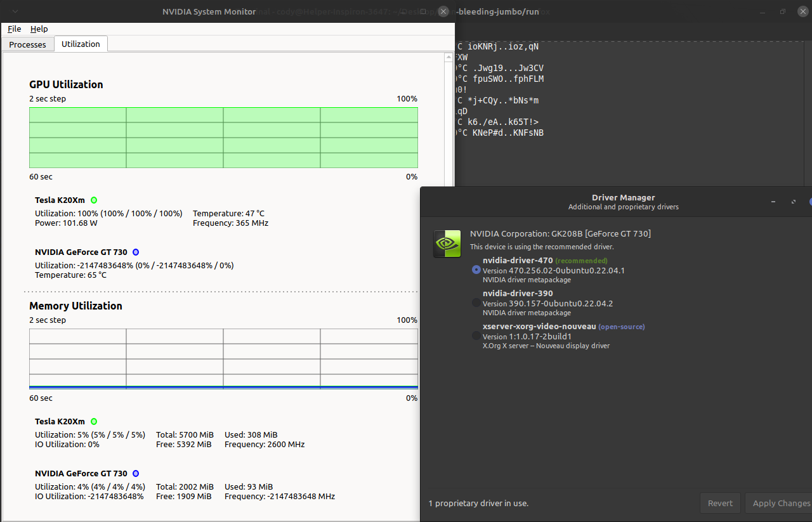Click the "Free: 1909 MiB" value

[183, 497]
